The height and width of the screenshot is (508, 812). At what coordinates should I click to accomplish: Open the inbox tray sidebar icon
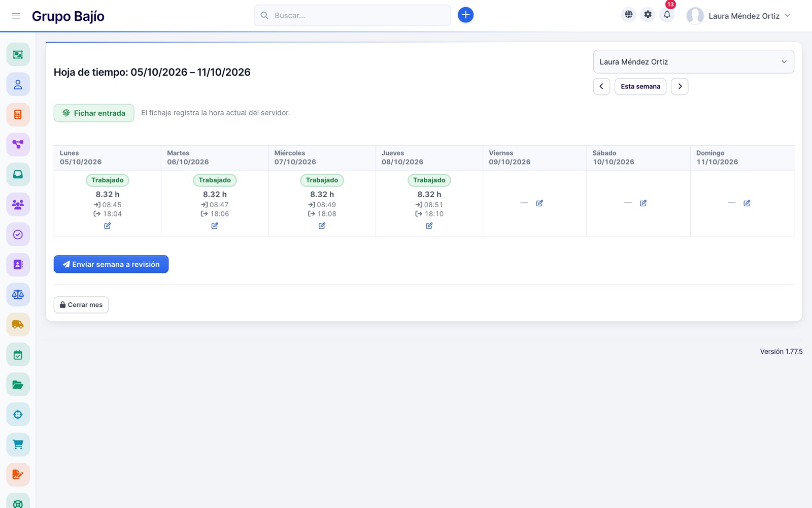(x=18, y=174)
